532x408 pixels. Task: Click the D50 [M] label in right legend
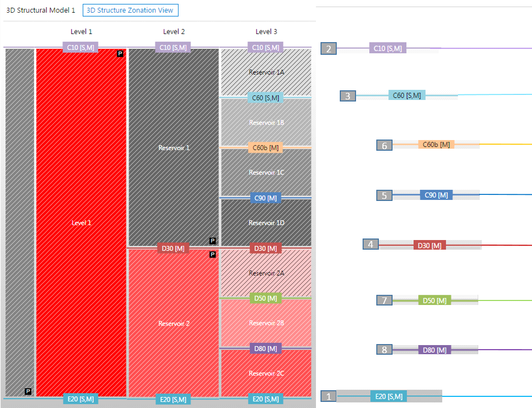(435, 300)
